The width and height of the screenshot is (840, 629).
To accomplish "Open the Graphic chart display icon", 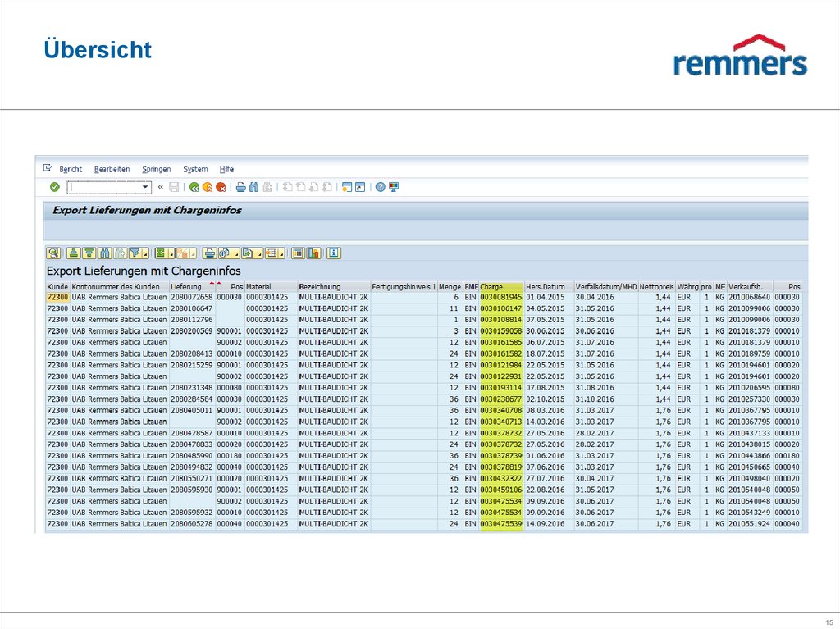I will pyautogui.click(x=313, y=253).
